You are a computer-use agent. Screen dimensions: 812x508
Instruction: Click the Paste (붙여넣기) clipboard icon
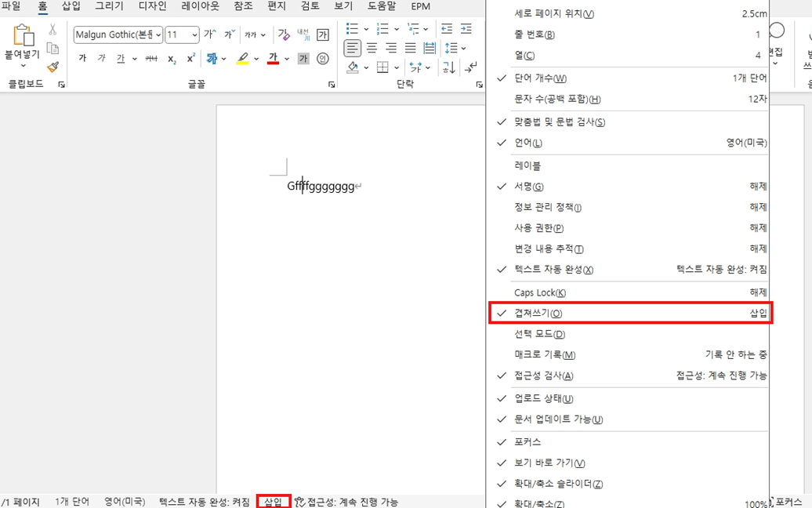(x=24, y=36)
